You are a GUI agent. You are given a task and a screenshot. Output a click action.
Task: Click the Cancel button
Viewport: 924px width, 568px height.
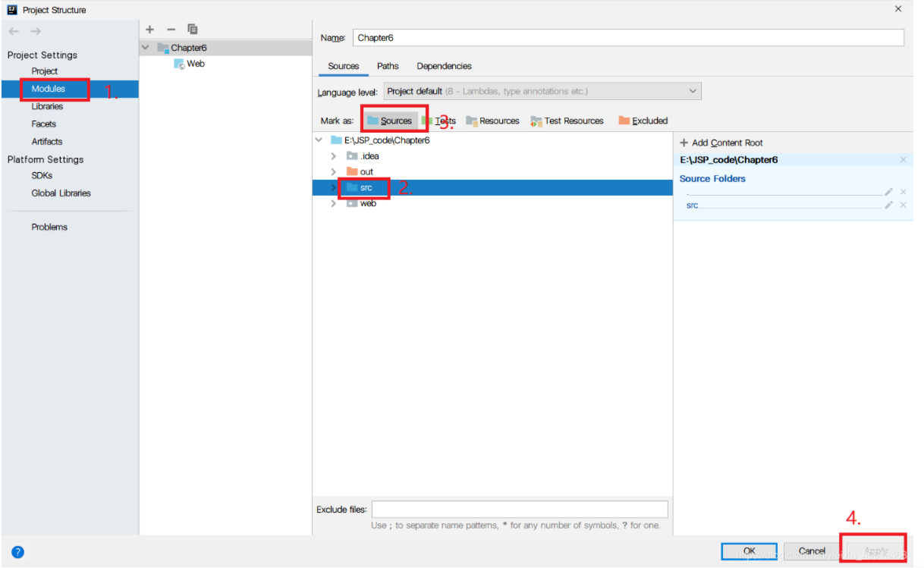pyautogui.click(x=812, y=551)
